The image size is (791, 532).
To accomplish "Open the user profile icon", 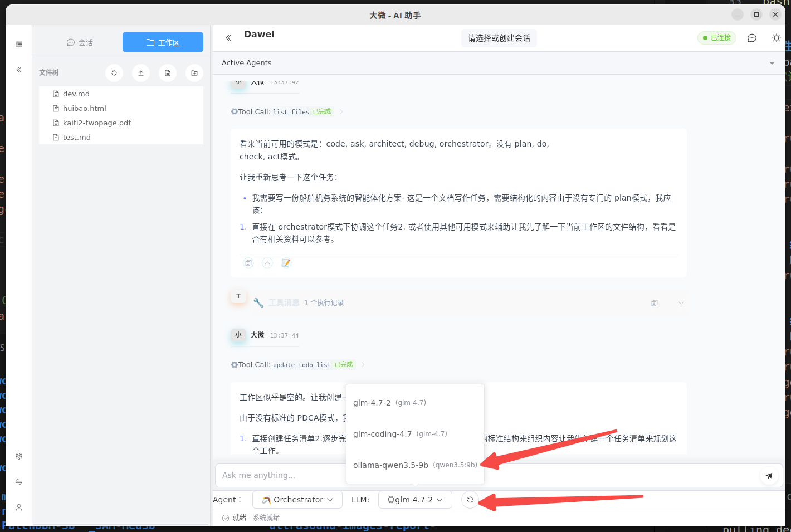I will pyautogui.click(x=18, y=507).
